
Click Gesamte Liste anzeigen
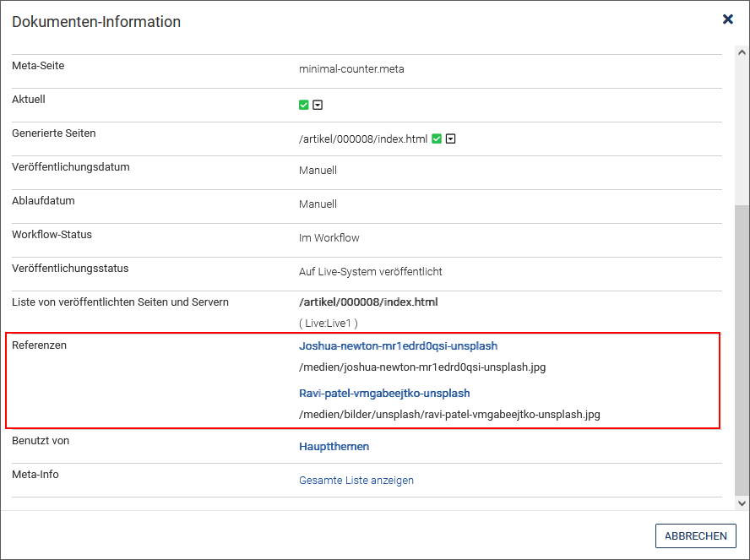356,480
